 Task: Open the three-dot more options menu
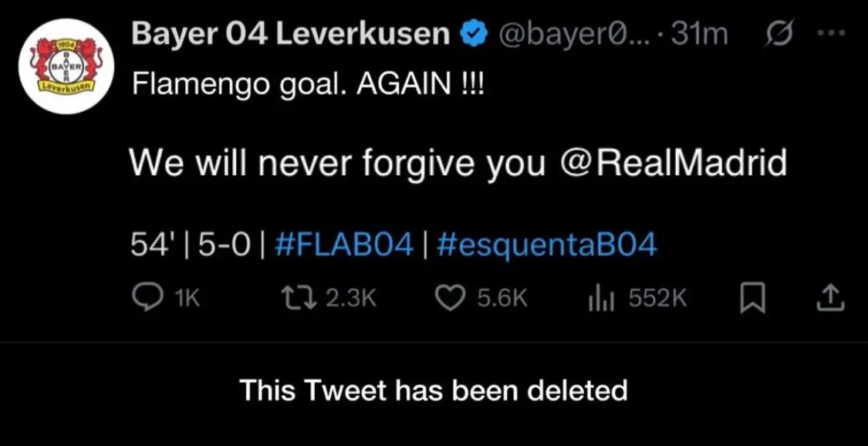832,32
